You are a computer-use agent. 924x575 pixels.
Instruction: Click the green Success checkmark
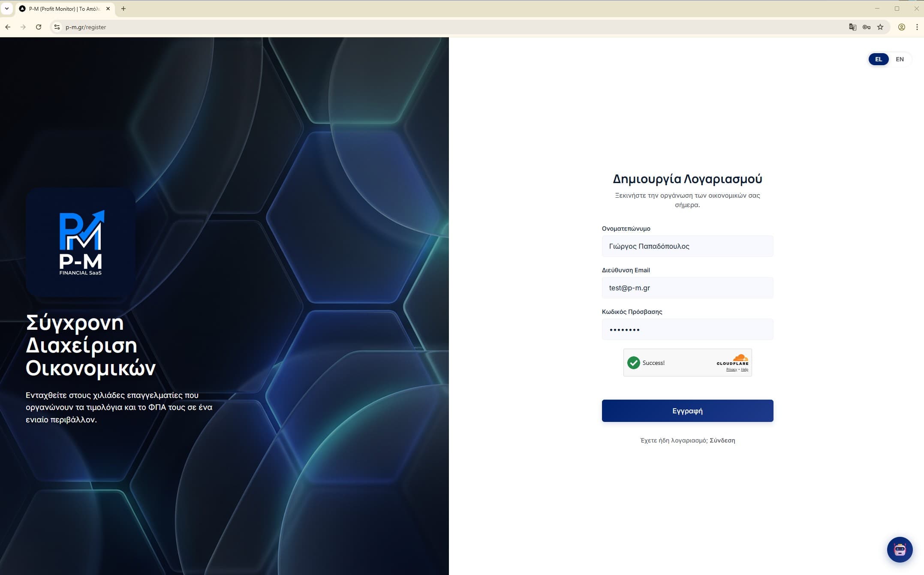point(633,363)
